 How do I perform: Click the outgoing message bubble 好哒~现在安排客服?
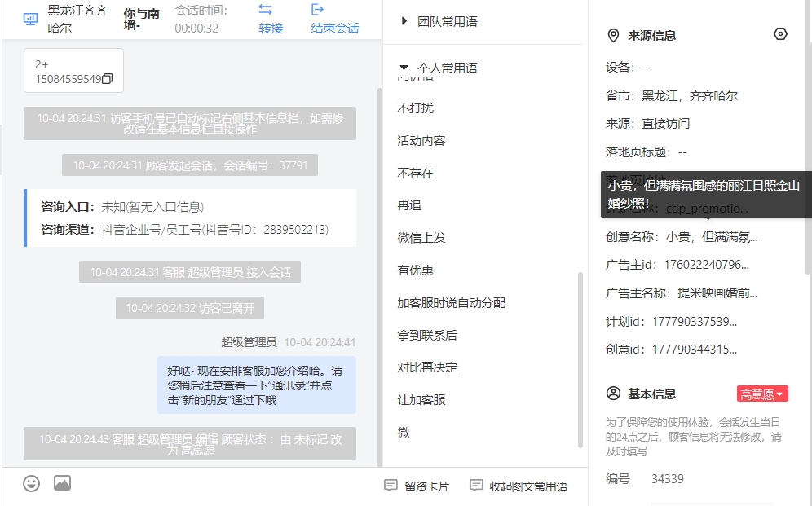pos(256,385)
